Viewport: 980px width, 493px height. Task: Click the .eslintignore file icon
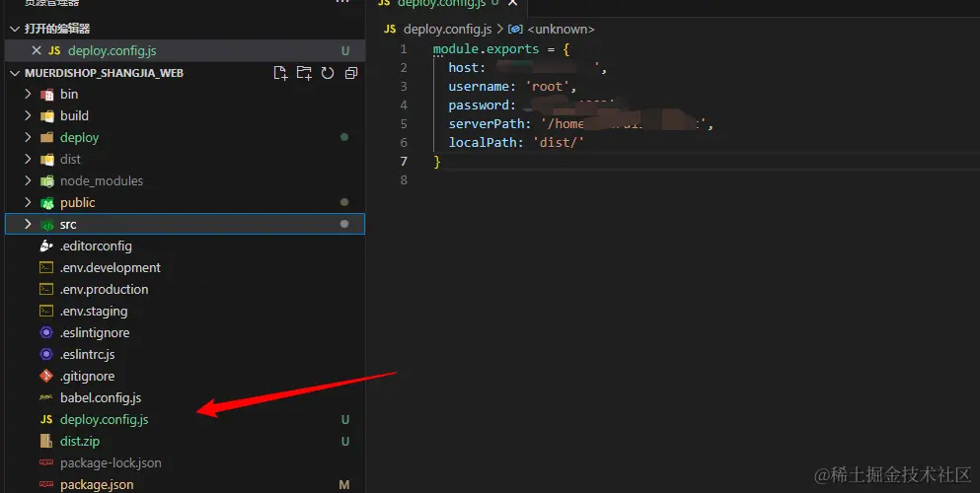pyautogui.click(x=46, y=332)
